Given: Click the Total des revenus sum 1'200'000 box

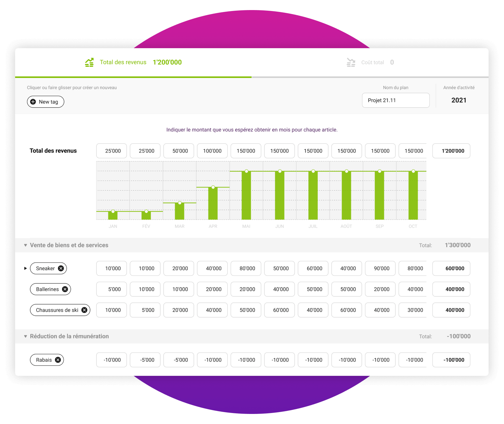Looking at the screenshot, I should tap(451, 151).
